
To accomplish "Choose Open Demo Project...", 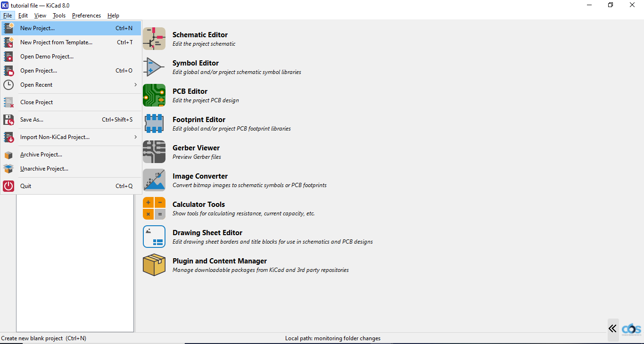I will pyautogui.click(x=71, y=57).
